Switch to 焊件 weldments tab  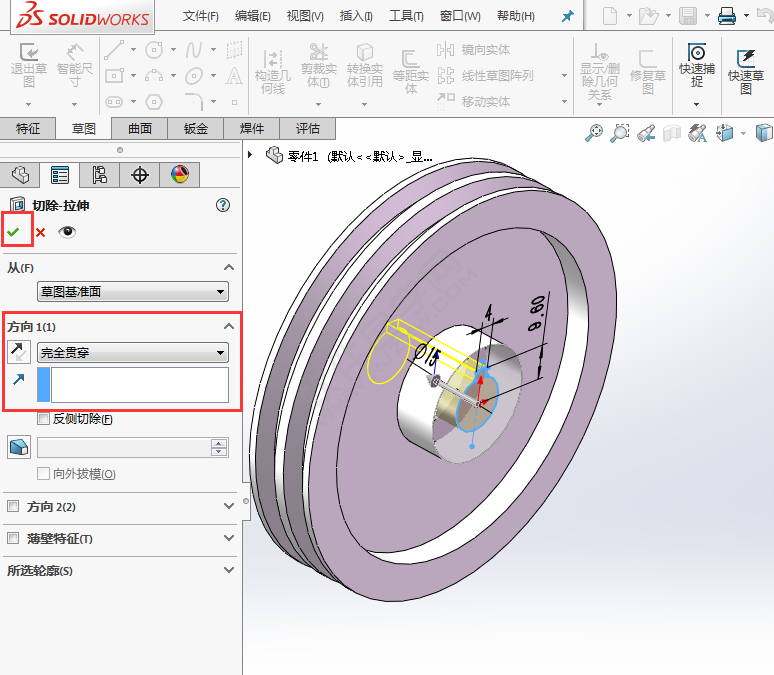coord(252,128)
